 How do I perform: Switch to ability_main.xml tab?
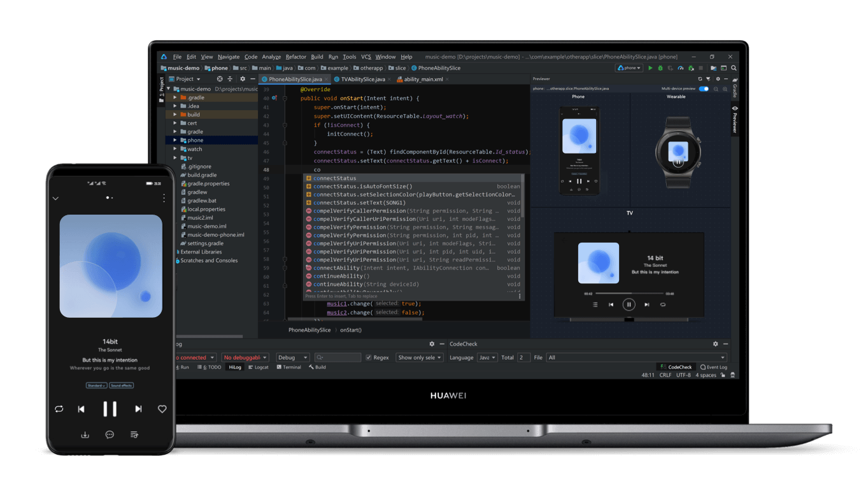click(423, 80)
